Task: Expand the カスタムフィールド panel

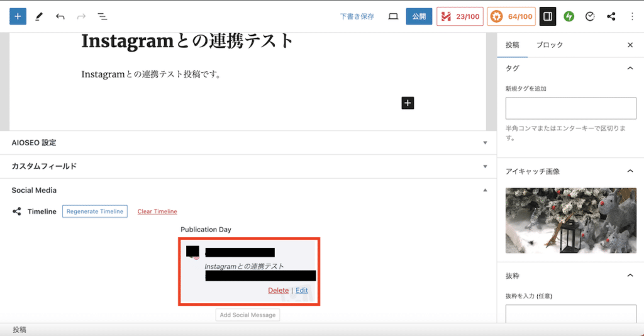Action: click(485, 167)
